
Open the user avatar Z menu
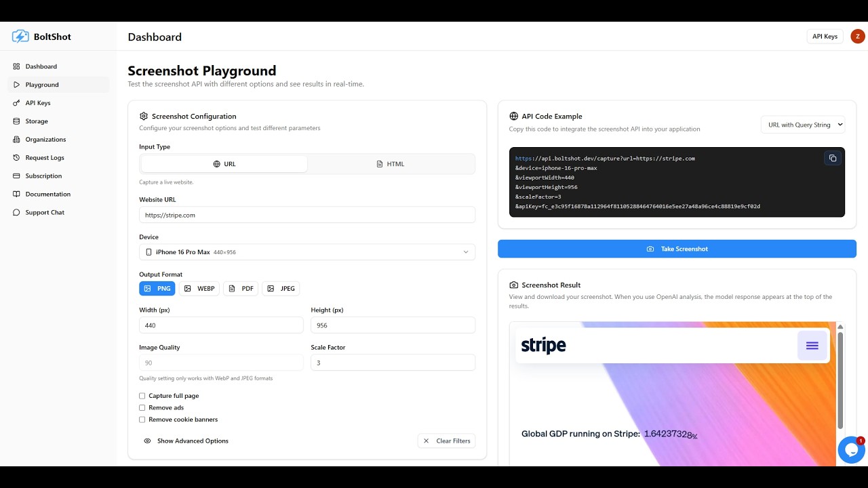click(858, 37)
